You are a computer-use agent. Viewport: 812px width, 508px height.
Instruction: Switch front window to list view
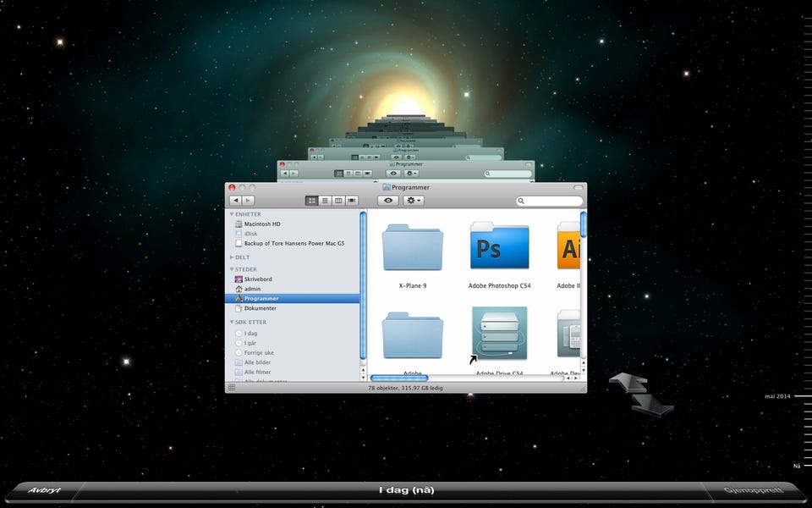(325, 201)
